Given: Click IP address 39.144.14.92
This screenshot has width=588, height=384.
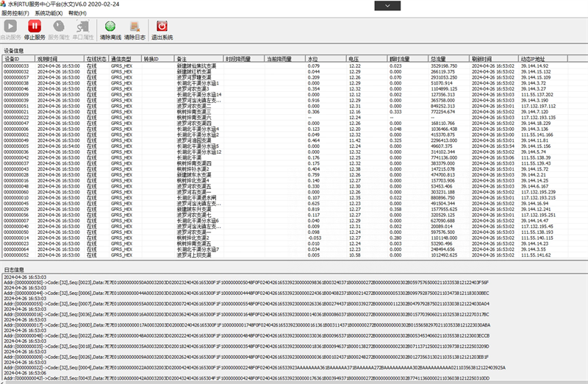Looking at the screenshot, I should pyautogui.click(x=535, y=66).
